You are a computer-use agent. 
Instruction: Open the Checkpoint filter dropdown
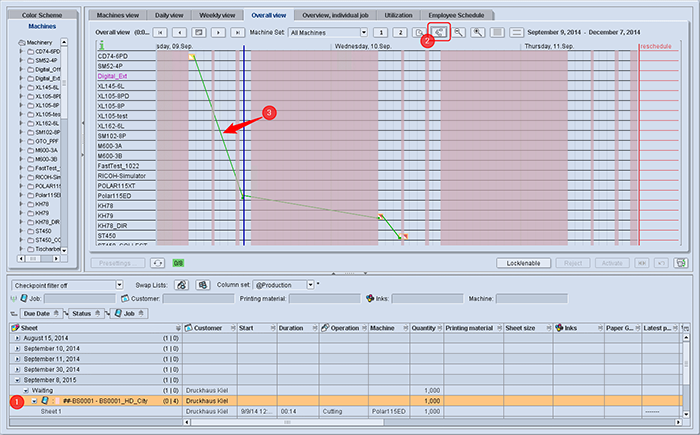(x=119, y=285)
